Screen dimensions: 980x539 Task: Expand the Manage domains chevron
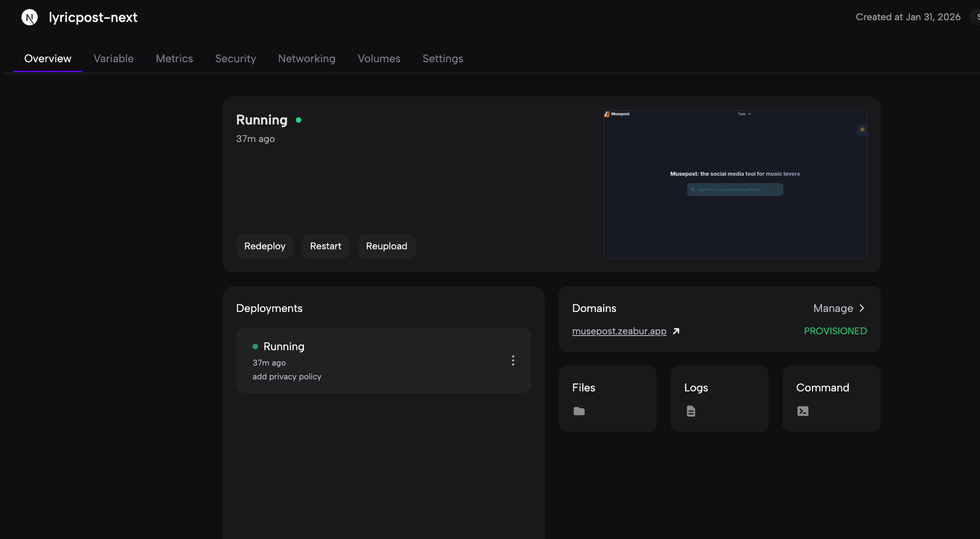862,308
